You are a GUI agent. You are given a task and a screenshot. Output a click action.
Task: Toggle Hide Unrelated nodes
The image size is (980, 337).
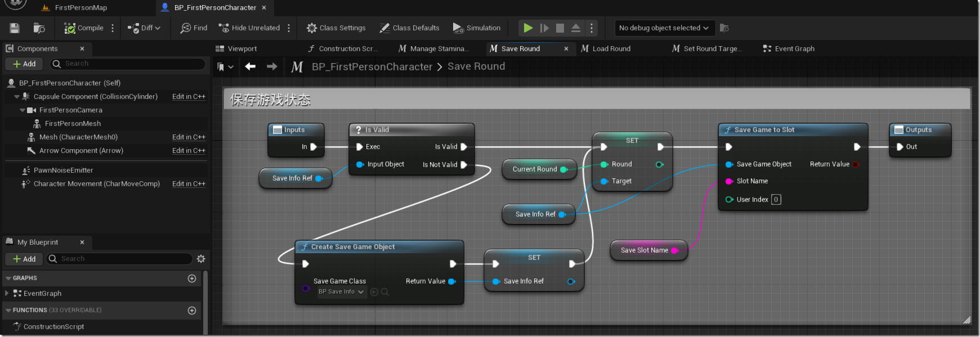pyautogui.click(x=249, y=28)
